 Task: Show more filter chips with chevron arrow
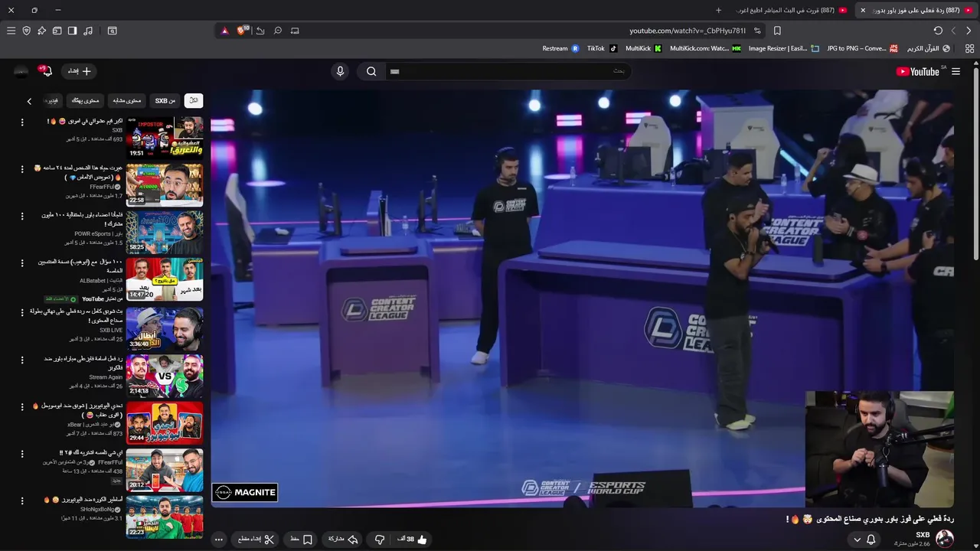click(x=29, y=101)
